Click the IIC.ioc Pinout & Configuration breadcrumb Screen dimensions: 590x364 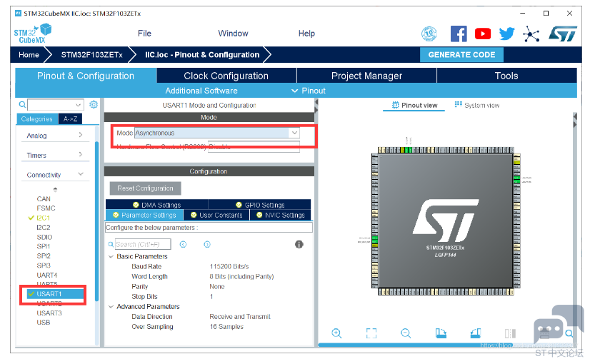point(202,55)
